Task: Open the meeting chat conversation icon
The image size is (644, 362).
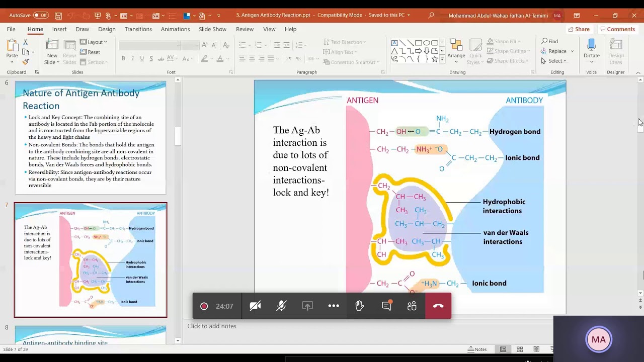Action: tap(386, 306)
